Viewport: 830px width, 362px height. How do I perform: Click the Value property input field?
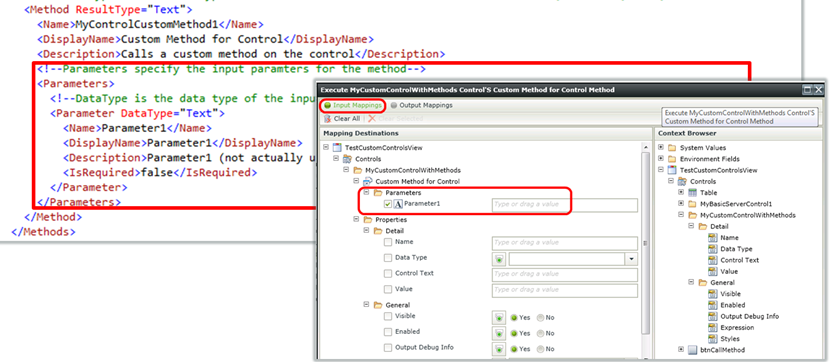click(565, 290)
